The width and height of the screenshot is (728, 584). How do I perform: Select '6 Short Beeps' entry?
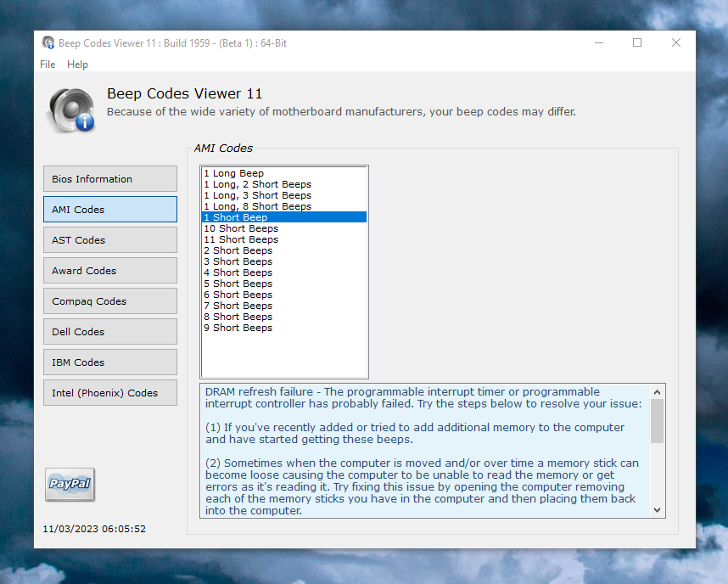coord(284,295)
